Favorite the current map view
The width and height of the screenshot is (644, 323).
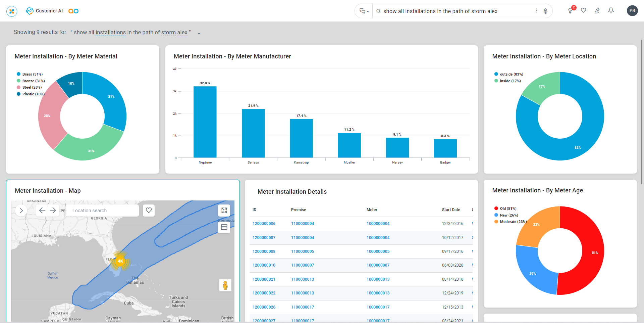(149, 211)
